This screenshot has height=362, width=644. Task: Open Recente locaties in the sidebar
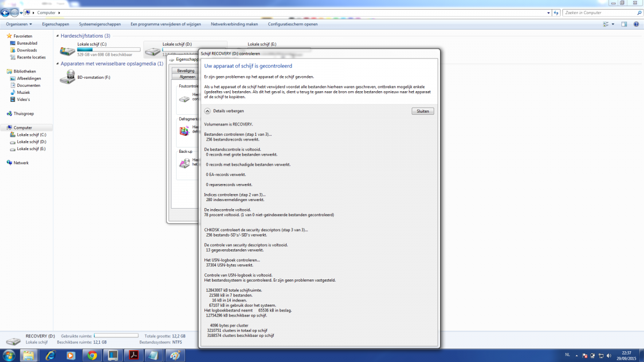31,57
